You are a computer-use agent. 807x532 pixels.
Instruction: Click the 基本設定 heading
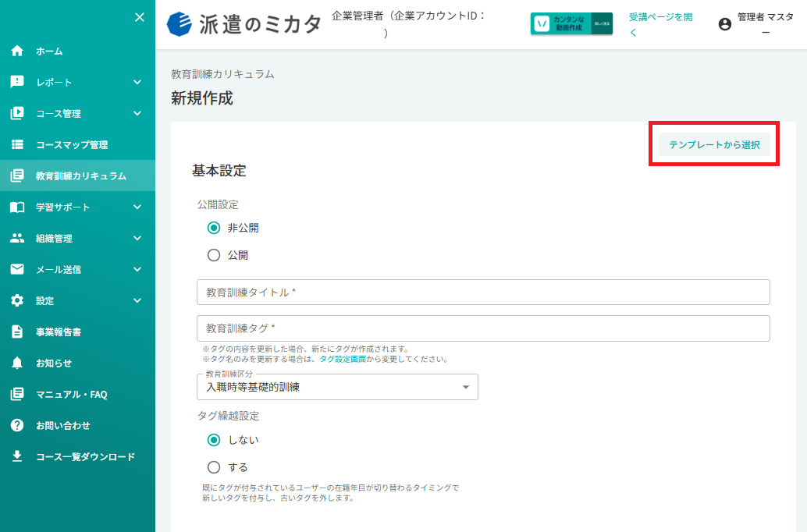tap(219, 170)
